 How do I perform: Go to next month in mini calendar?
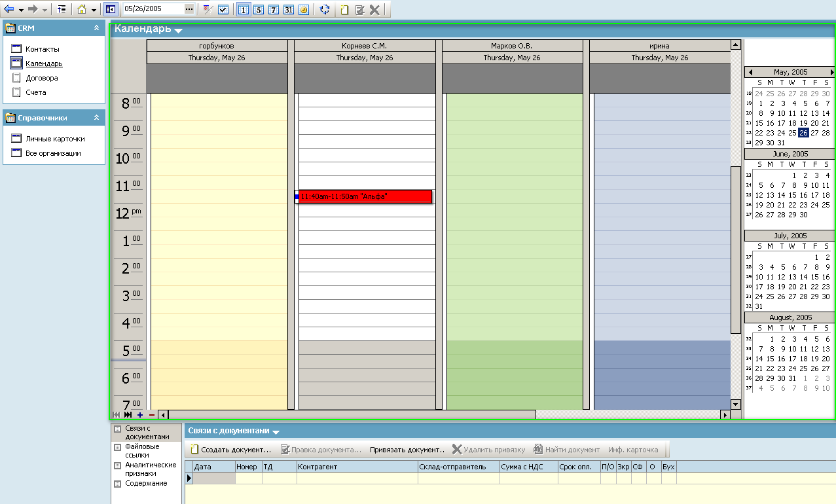(832, 72)
